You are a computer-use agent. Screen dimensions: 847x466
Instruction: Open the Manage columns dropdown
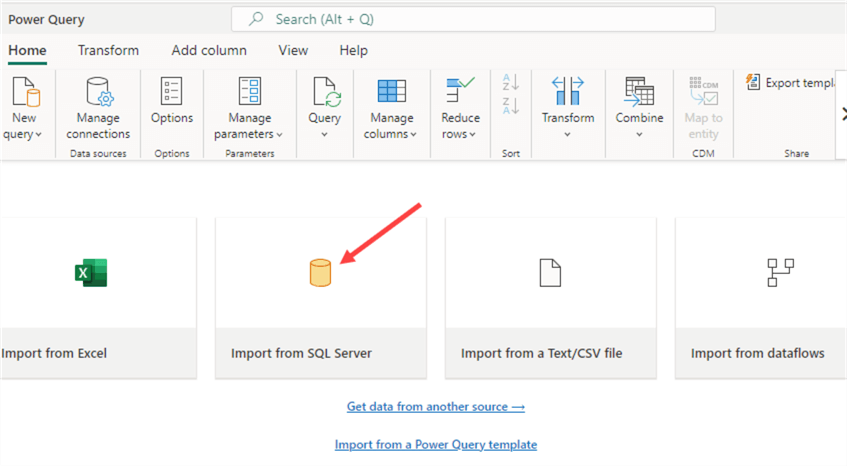pos(391,134)
